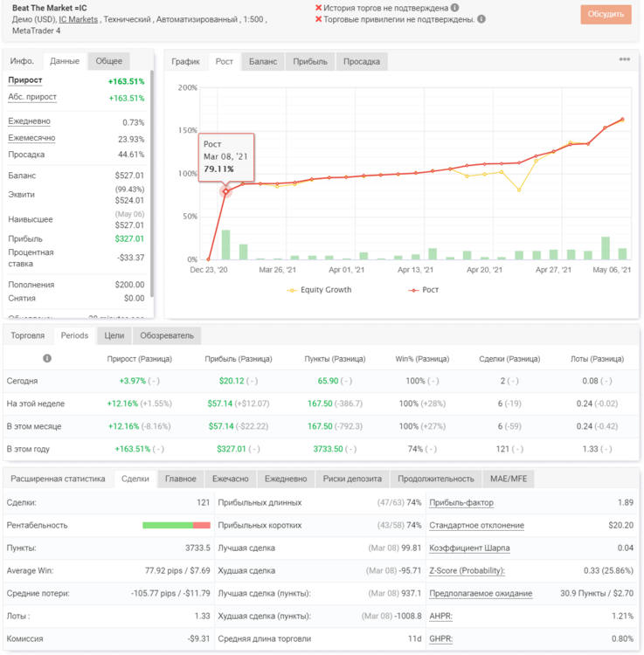The image size is (644, 655).
Task: Click info icon beside unverified trading privileges
Action: pos(481,19)
